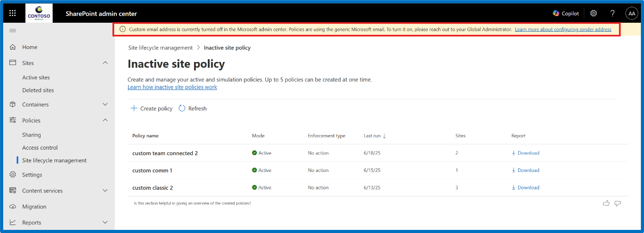644x233 pixels.
Task: Go to Home in the sidebar
Action: [x=30, y=47]
